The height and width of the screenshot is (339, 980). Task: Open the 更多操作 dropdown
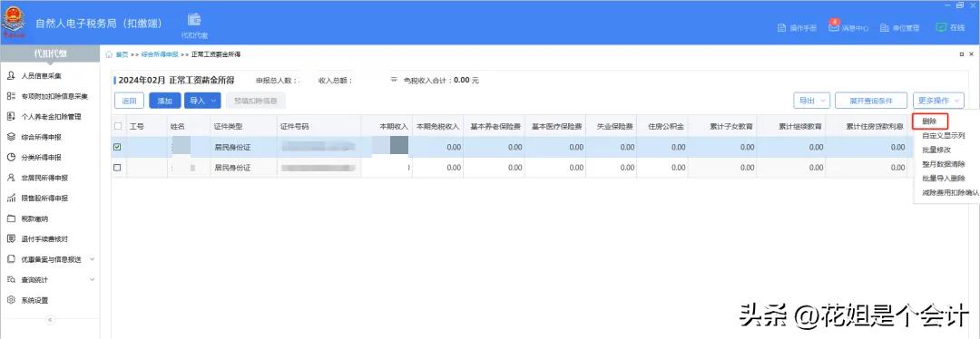point(938,101)
